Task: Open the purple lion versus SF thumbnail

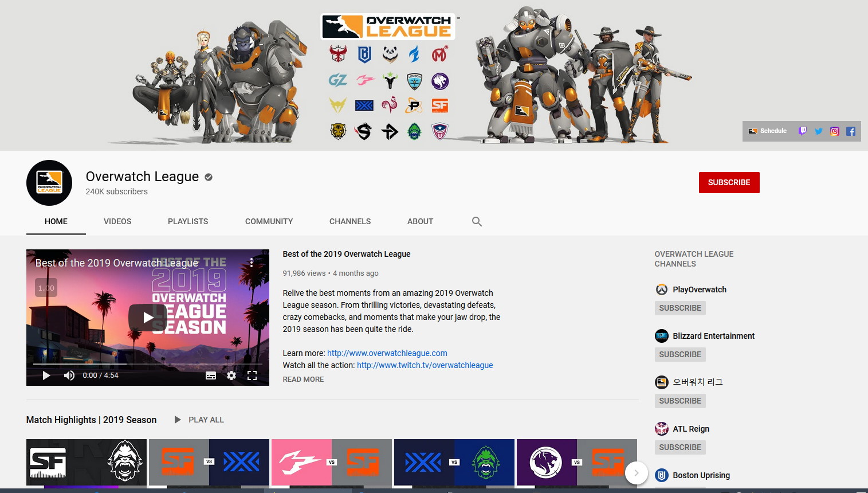Action: tap(577, 463)
